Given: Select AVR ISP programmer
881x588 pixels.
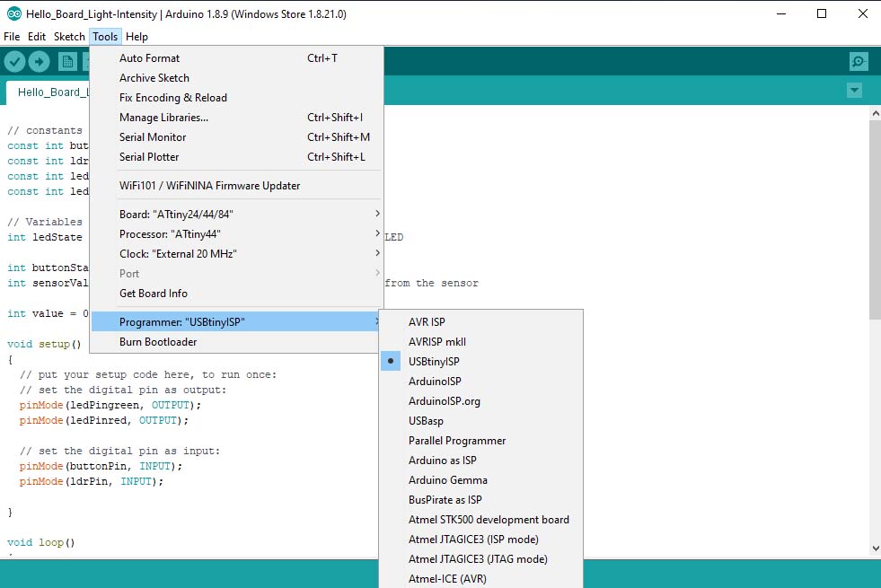Looking at the screenshot, I should (481, 321).
